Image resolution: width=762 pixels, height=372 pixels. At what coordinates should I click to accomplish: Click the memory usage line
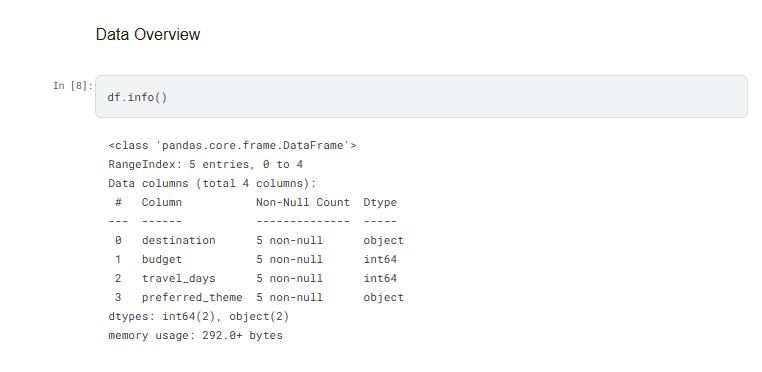pos(195,335)
